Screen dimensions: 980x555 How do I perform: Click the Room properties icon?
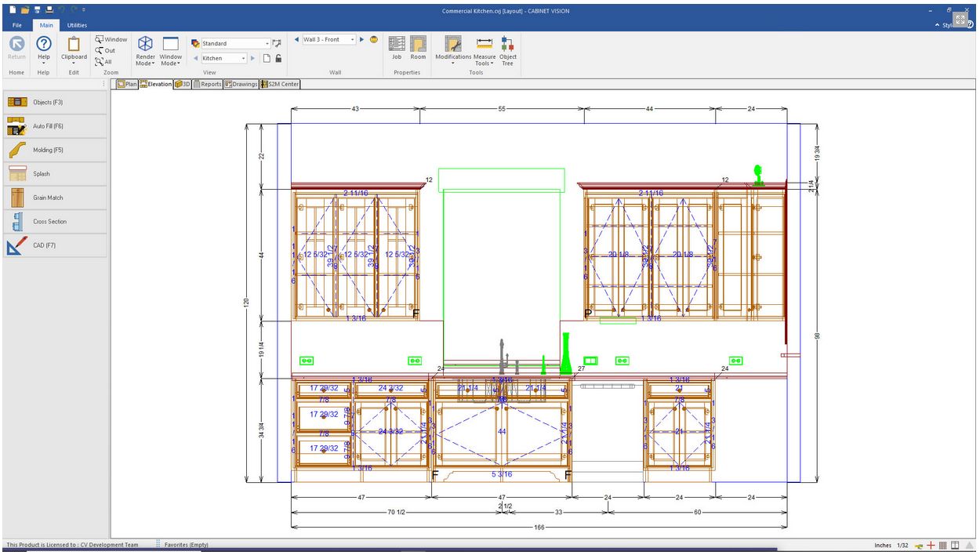(x=418, y=47)
